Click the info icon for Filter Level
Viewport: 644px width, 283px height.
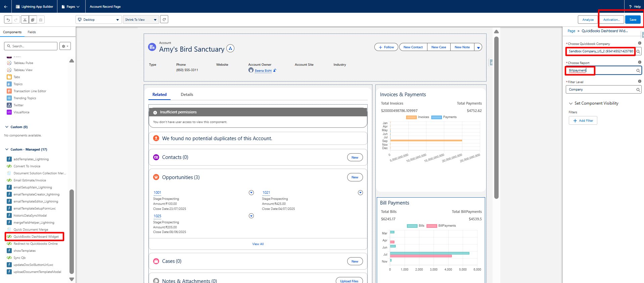pyautogui.click(x=640, y=81)
